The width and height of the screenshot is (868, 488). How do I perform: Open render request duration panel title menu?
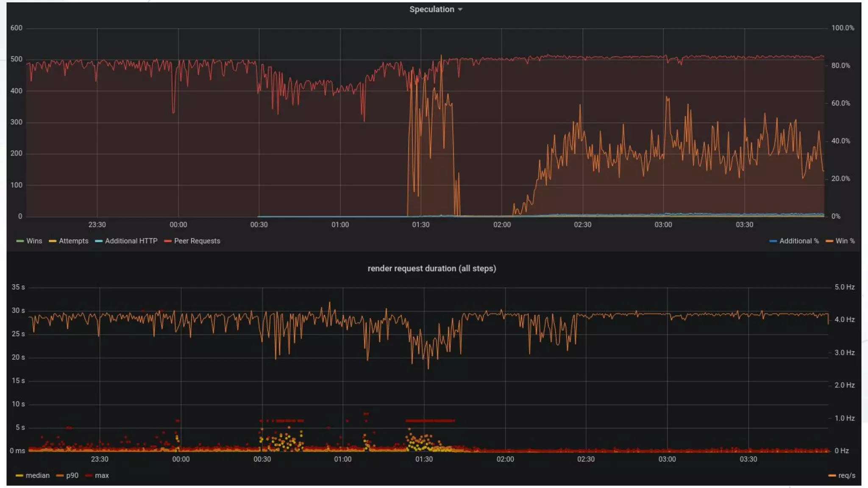[431, 269]
